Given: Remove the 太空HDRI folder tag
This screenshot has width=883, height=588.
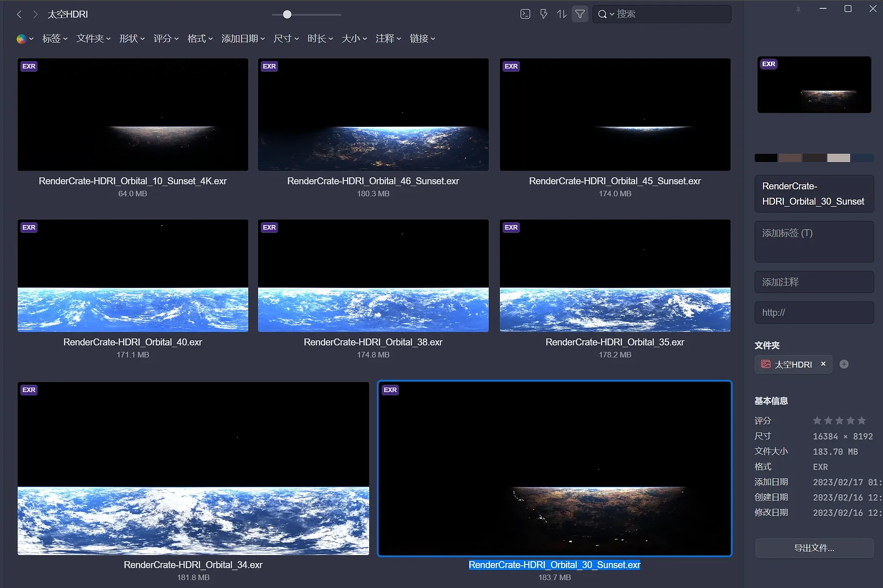Looking at the screenshot, I should [x=823, y=364].
